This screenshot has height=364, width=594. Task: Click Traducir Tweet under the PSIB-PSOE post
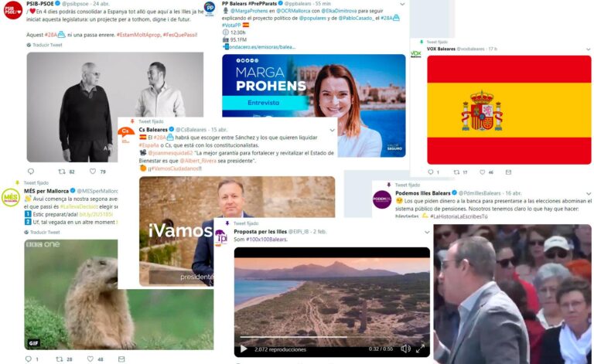point(47,45)
